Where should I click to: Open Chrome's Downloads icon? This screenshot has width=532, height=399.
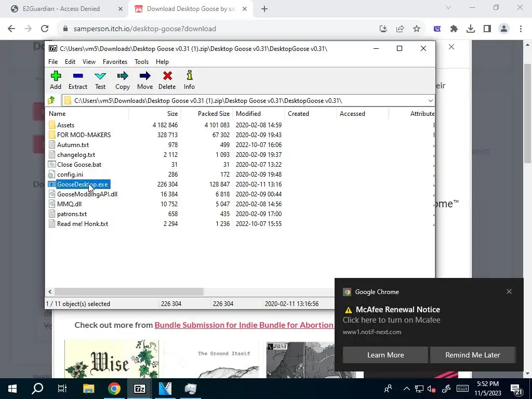[471, 29]
